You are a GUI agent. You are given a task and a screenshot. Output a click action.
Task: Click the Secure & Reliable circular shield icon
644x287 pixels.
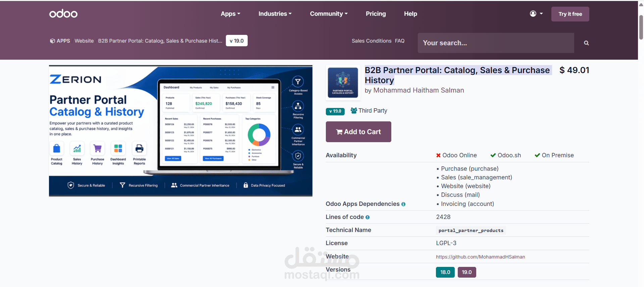point(298,156)
